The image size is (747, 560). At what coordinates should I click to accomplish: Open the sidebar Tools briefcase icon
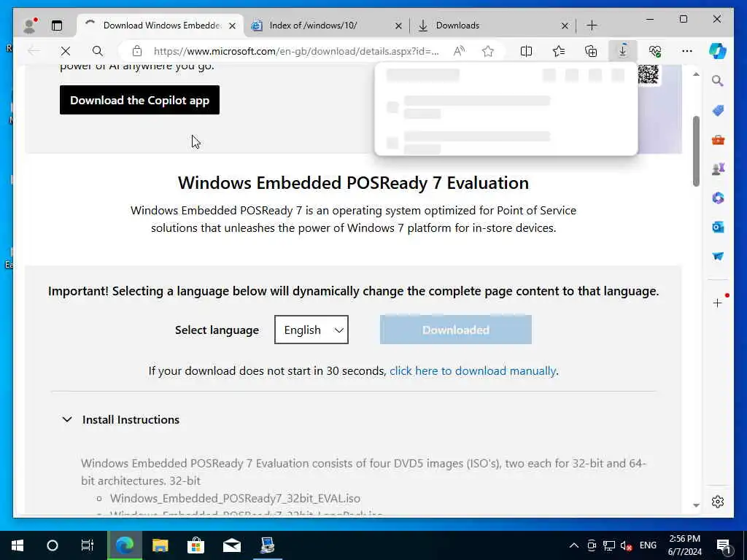(718, 140)
